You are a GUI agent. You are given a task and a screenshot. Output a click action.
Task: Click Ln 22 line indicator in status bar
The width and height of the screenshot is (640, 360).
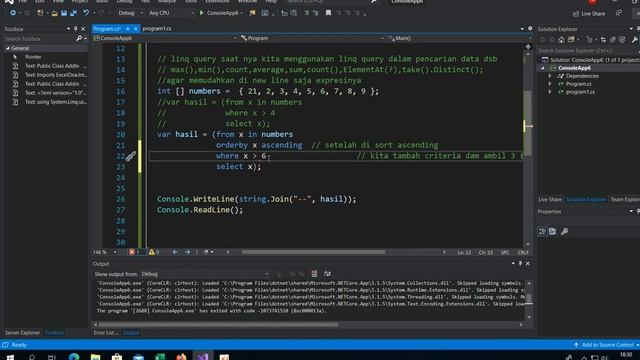pyautogui.click(x=464, y=253)
